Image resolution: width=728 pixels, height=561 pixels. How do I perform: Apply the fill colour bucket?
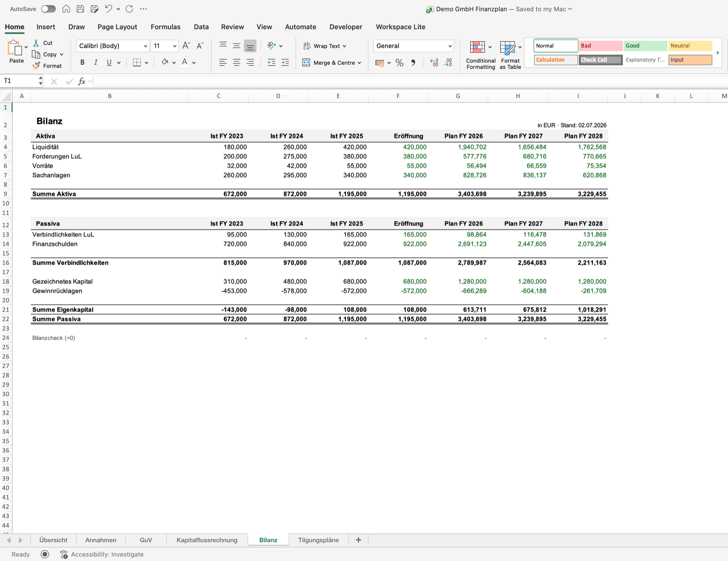coord(165,62)
